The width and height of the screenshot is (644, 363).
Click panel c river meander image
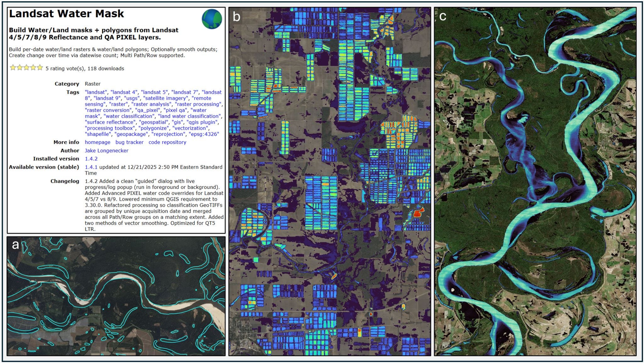pos(535,181)
